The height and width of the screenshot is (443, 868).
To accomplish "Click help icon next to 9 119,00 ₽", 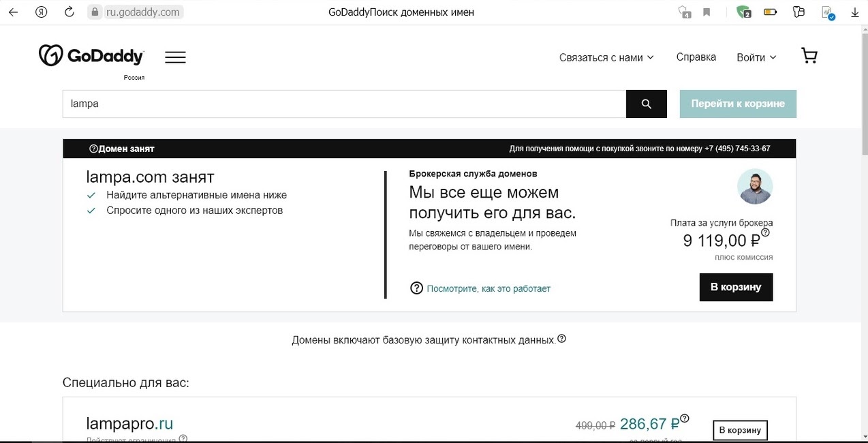I will (x=765, y=233).
